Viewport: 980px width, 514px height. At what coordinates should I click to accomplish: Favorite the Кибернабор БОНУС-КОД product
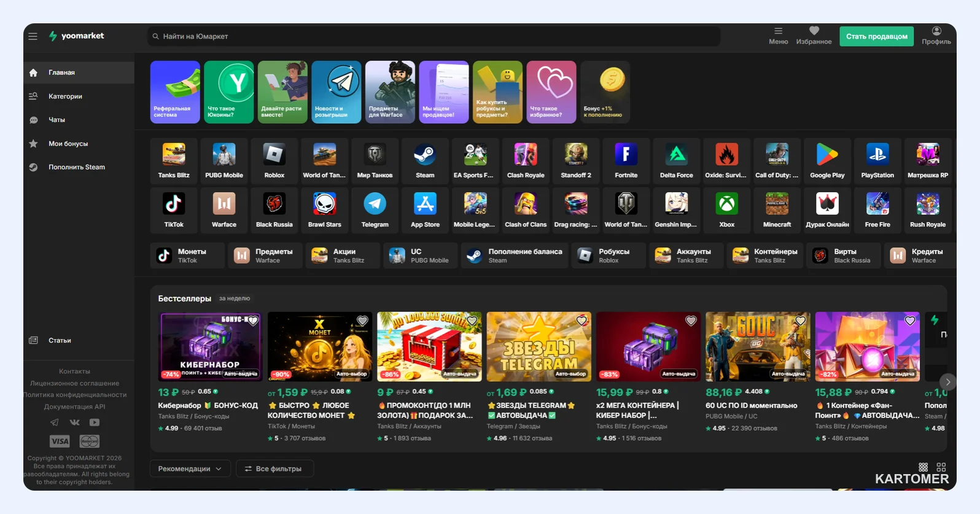tap(253, 321)
